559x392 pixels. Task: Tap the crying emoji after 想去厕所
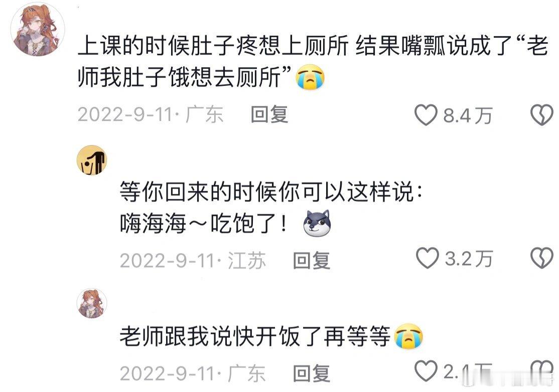(x=311, y=77)
